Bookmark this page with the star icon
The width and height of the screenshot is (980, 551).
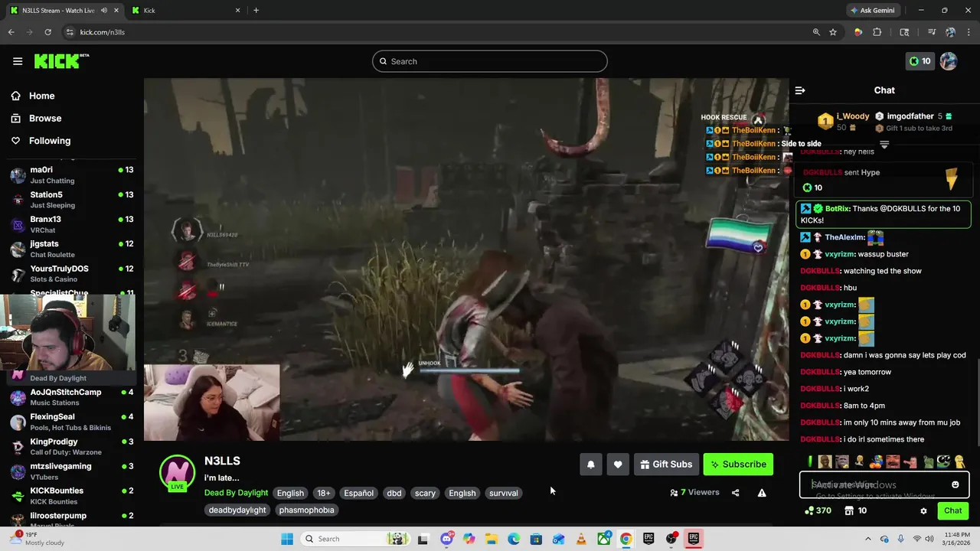click(x=833, y=32)
